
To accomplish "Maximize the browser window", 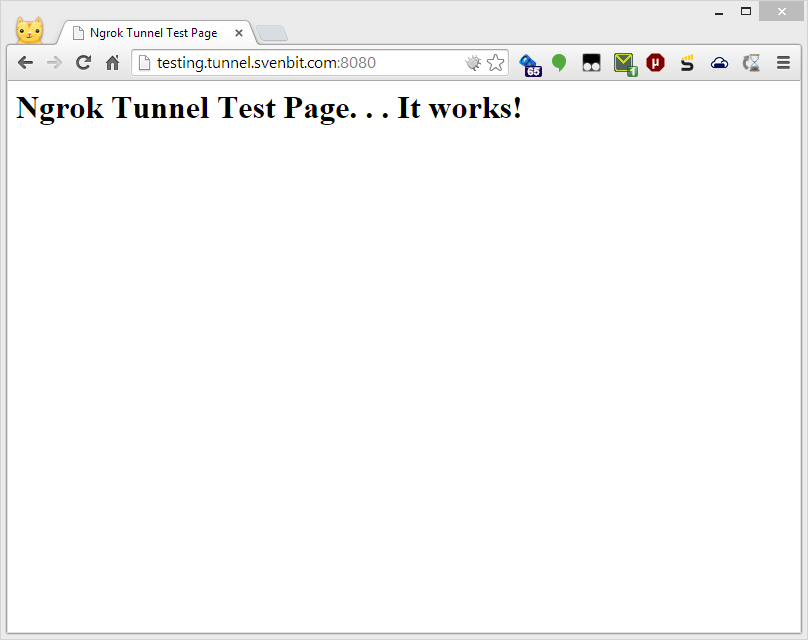I will click(x=746, y=11).
